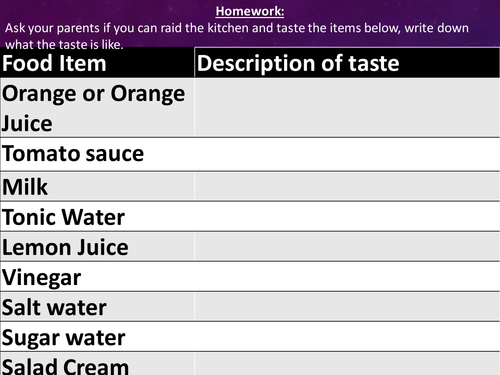This screenshot has height=375, width=500.
Task: Click the Vinegar food item cell
Action: [x=97, y=277]
